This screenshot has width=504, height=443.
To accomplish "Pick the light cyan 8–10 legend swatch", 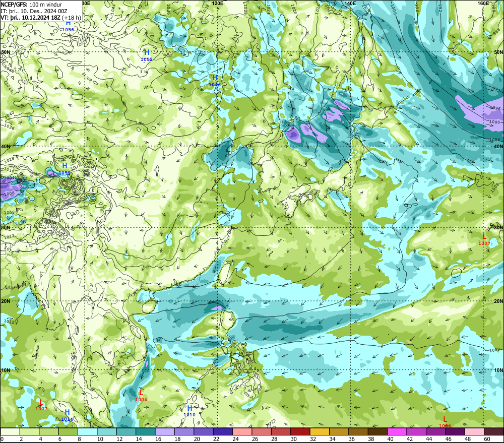I will point(87,431).
